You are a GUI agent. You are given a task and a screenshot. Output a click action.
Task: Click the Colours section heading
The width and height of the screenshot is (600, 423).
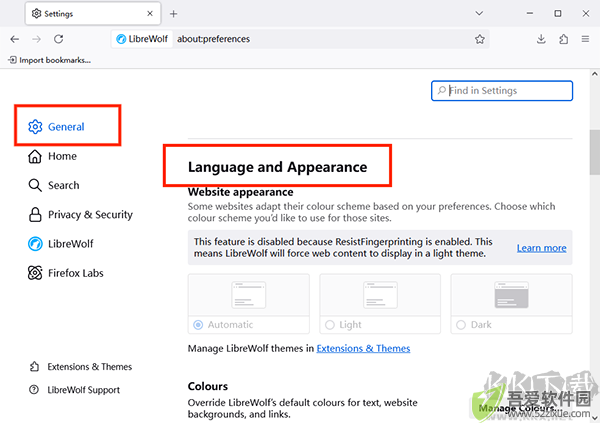[x=208, y=386]
